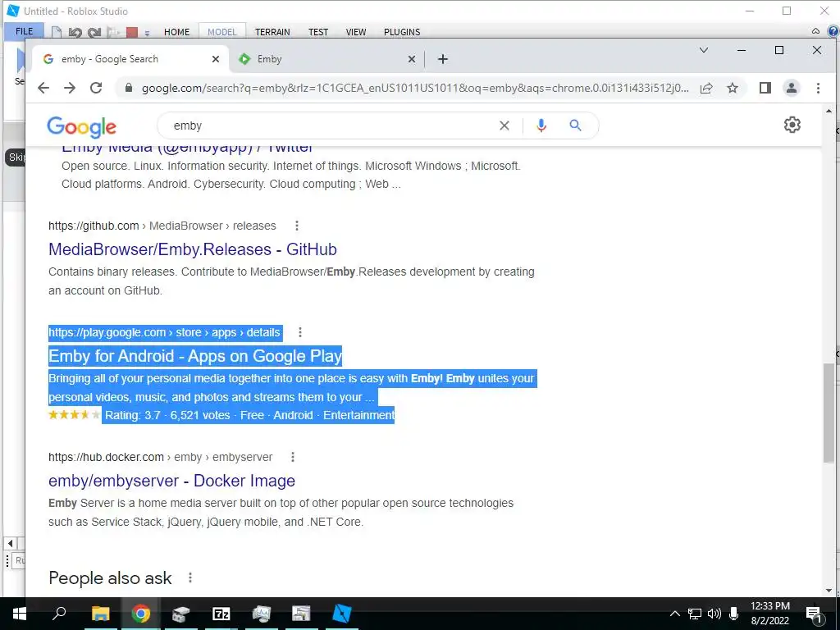Click the help icon in Roblox Studio
Image resolution: width=840 pixels, height=630 pixels.
[833, 32]
